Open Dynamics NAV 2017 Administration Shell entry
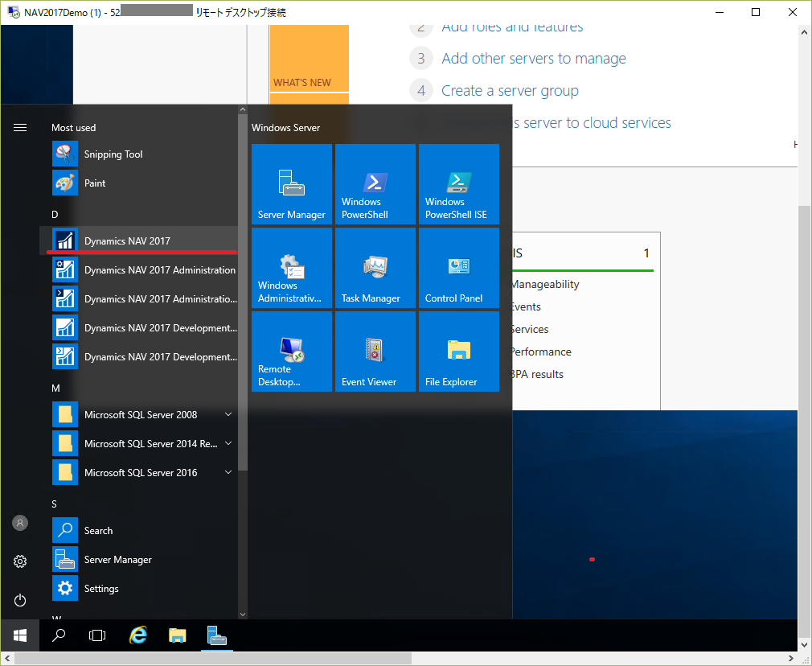 pos(139,299)
